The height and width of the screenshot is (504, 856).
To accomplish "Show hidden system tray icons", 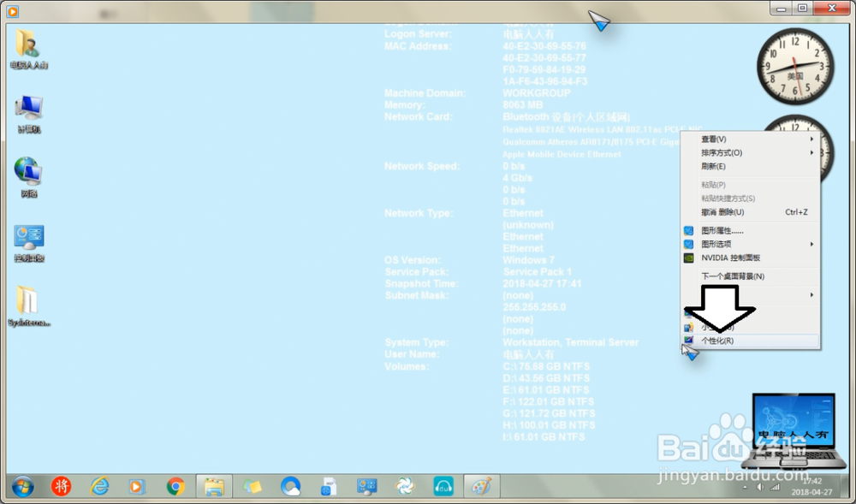I will pos(746,487).
